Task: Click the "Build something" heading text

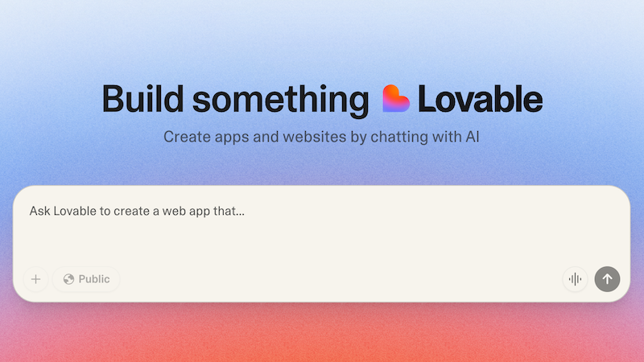Action: [235, 100]
